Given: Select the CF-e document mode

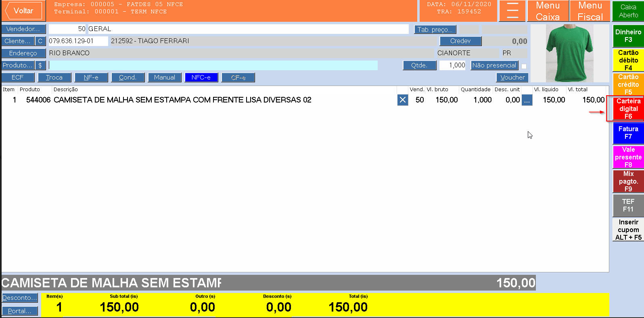Looking at the screenshot, I should [x=238, y=77].
